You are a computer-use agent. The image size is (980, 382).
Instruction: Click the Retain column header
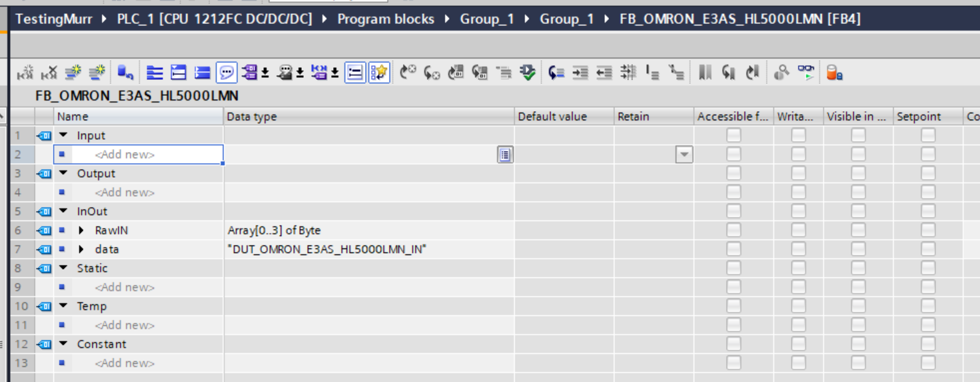point(654,116)
